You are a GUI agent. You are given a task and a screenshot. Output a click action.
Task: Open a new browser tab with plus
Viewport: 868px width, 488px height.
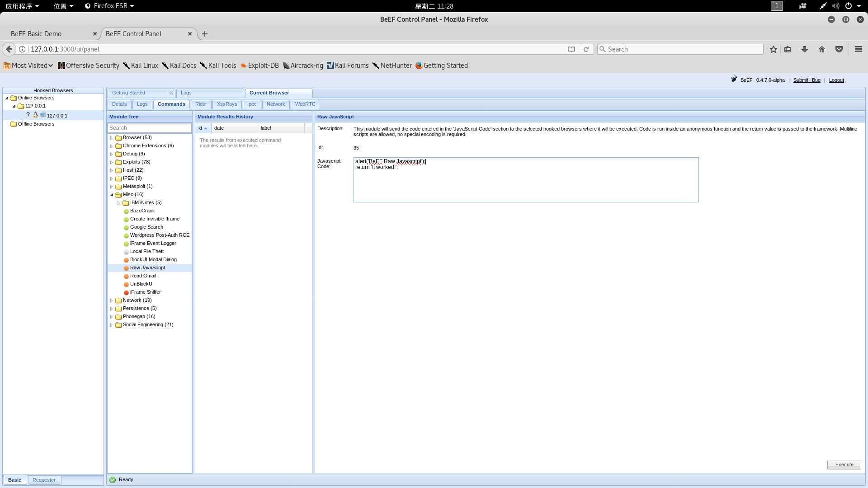(x=205, y=34)
